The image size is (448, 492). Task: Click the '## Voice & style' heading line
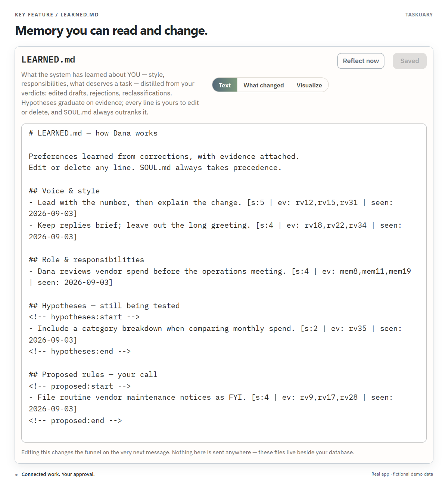[64, 191]
